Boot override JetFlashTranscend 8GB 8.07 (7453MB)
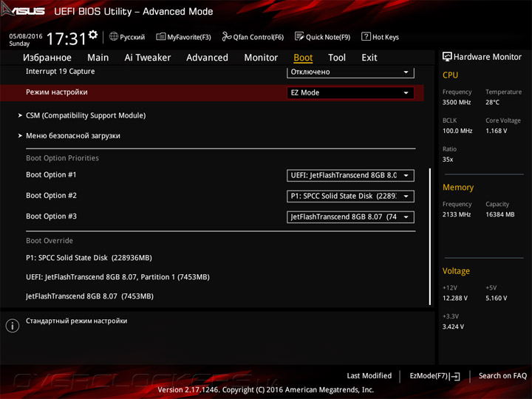This screenshot has width=532, height=399. 89,296
